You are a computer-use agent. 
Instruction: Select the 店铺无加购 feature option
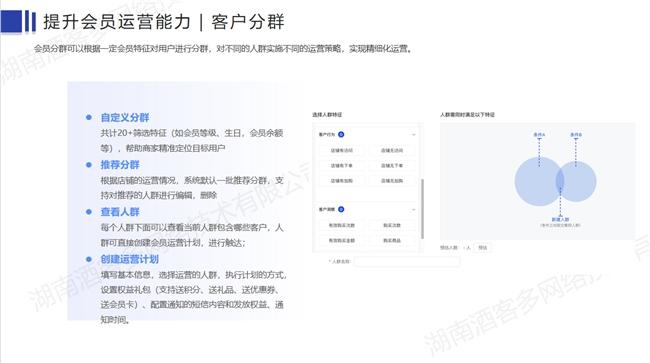[392, 181]
